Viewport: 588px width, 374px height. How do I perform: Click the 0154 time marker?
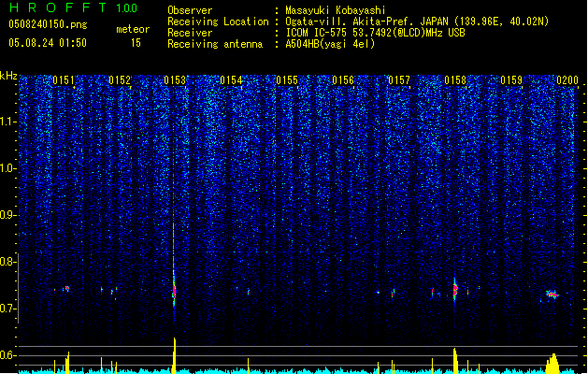pyautogui.click(x=232, y=79)
